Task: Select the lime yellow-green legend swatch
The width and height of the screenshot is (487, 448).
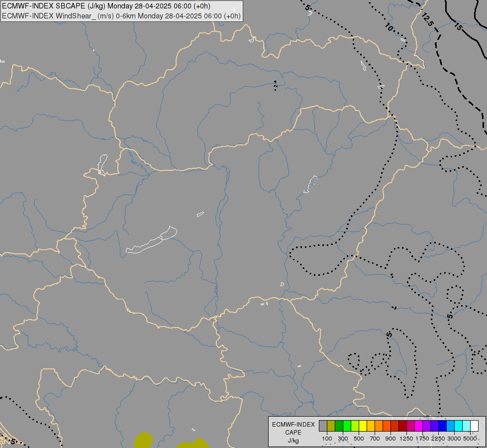Action: 355,426
